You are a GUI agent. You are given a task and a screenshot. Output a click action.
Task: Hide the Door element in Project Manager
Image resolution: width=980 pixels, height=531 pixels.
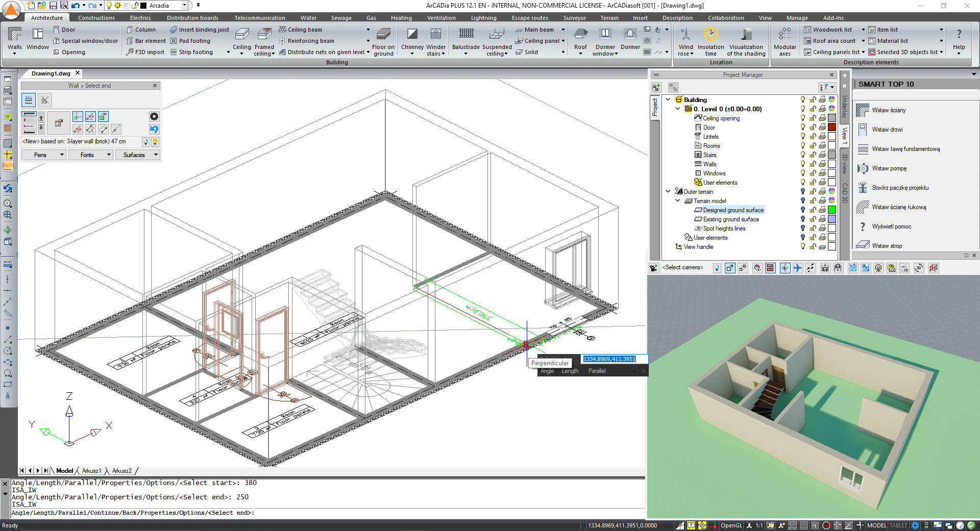coord(802,127)
